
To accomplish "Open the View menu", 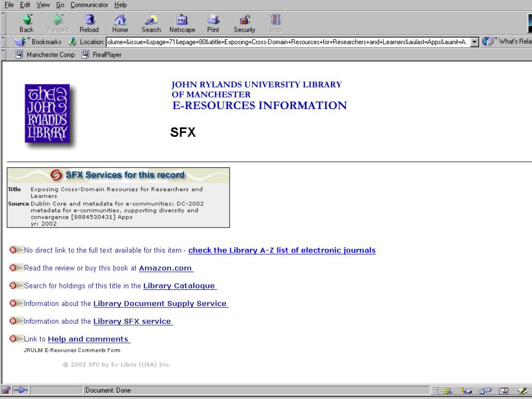I will tap(43, 5).
